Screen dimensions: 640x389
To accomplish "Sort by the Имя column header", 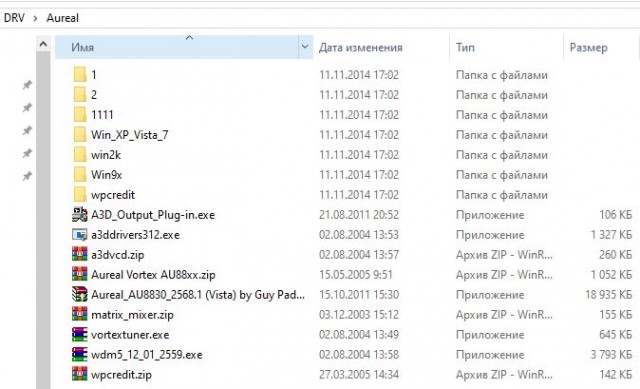I will [x=176, y=47].
